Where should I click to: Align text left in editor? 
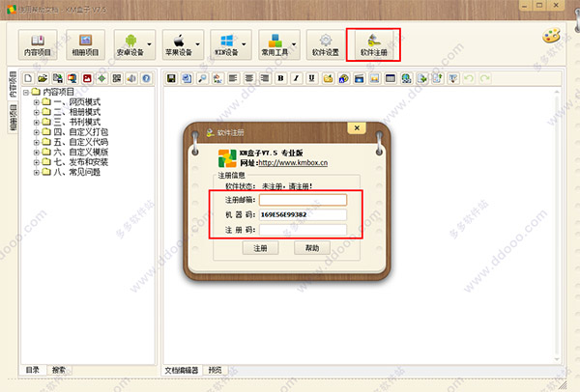[x=233, y=78]
